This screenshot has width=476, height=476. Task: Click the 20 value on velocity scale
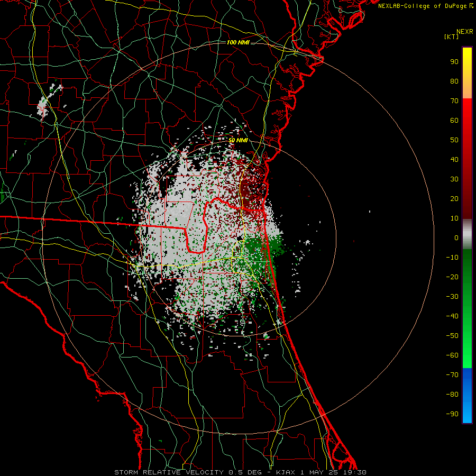pos(454,198)
